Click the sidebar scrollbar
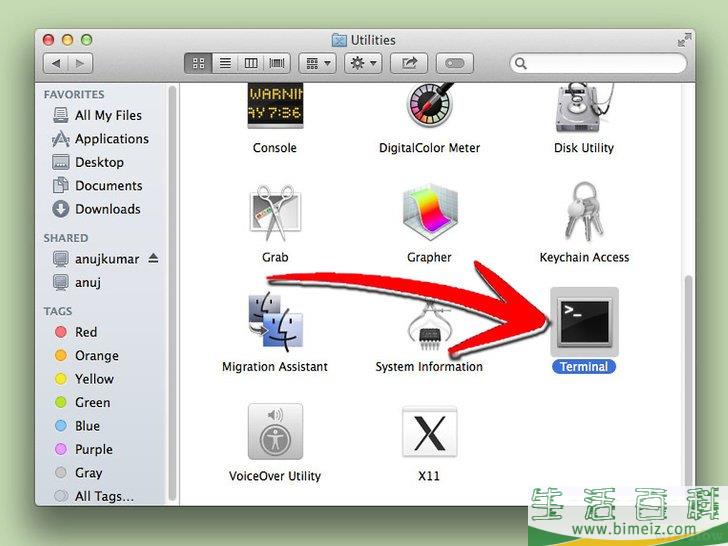Screen dimensions: 728x546 click(x=172, y=292)
